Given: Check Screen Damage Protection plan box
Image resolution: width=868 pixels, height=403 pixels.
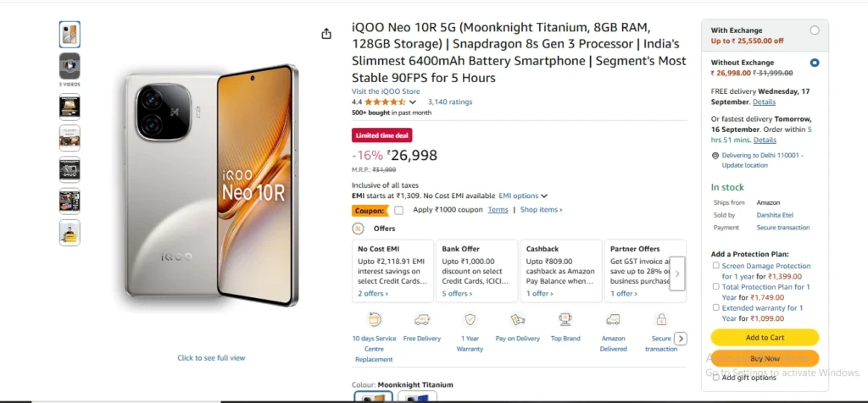Looking at the screenshot, I should [716, 266].
